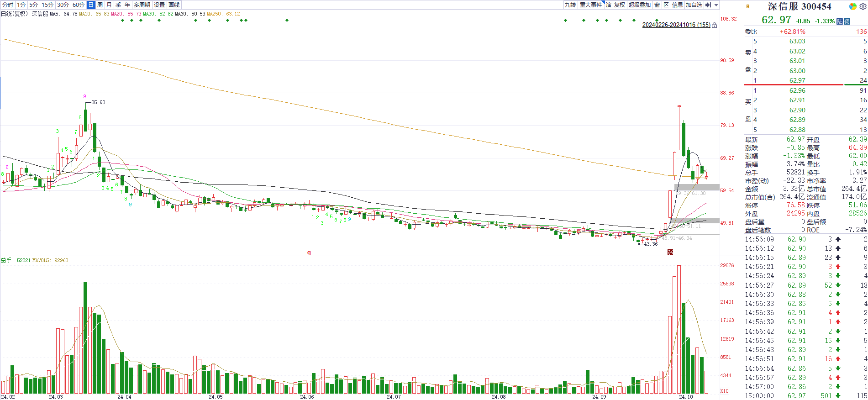
Task: Open the 重大事件 events dropdown
Action: click(591, 5)
